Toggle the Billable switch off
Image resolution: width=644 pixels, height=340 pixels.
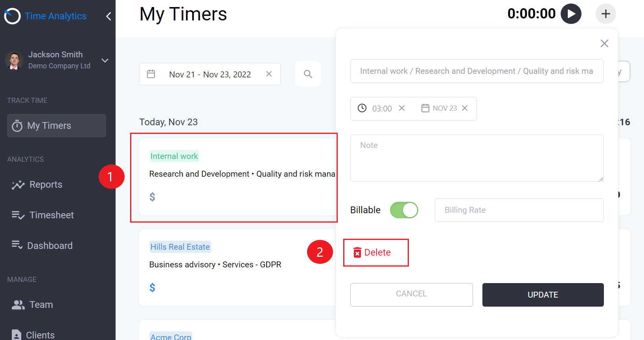[404, 210]
